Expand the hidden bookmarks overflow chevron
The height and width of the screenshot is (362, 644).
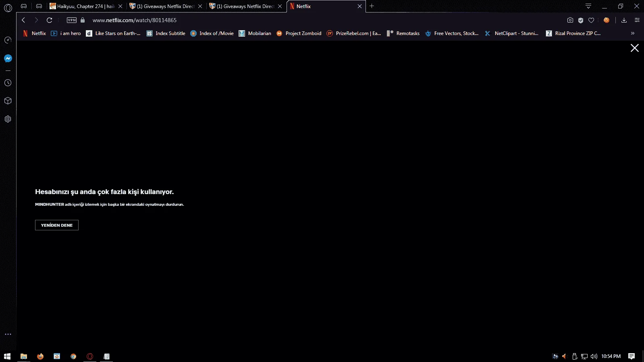click(x=633, y=33)
